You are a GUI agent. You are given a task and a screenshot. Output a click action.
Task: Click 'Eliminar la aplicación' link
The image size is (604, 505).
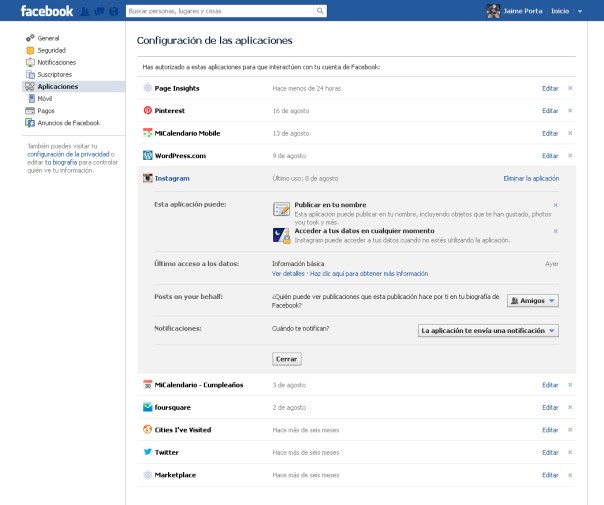[x=530, y=178]
